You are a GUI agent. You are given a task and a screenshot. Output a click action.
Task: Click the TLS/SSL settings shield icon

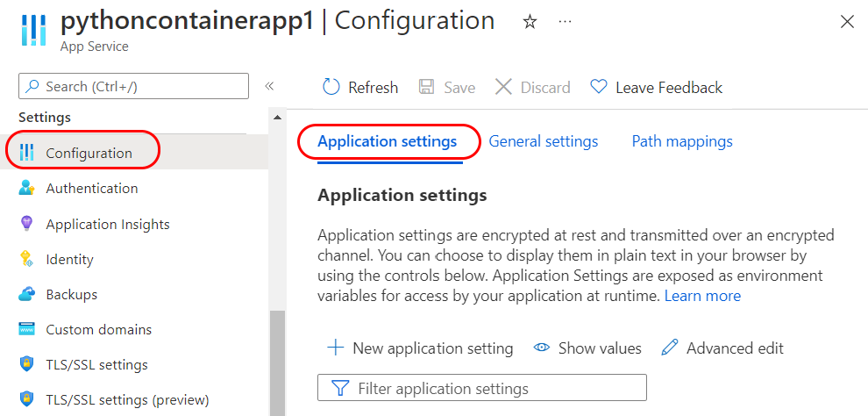point(26,364)
